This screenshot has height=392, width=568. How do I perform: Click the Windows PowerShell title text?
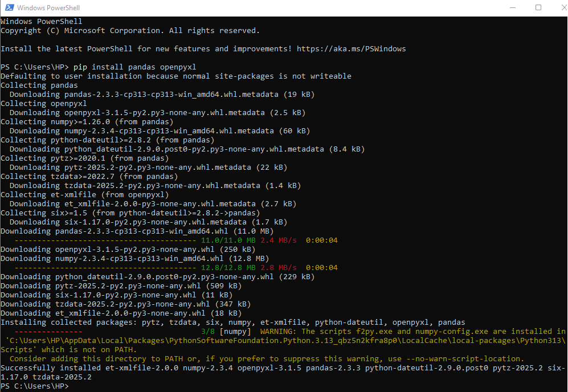click(48, 7)
